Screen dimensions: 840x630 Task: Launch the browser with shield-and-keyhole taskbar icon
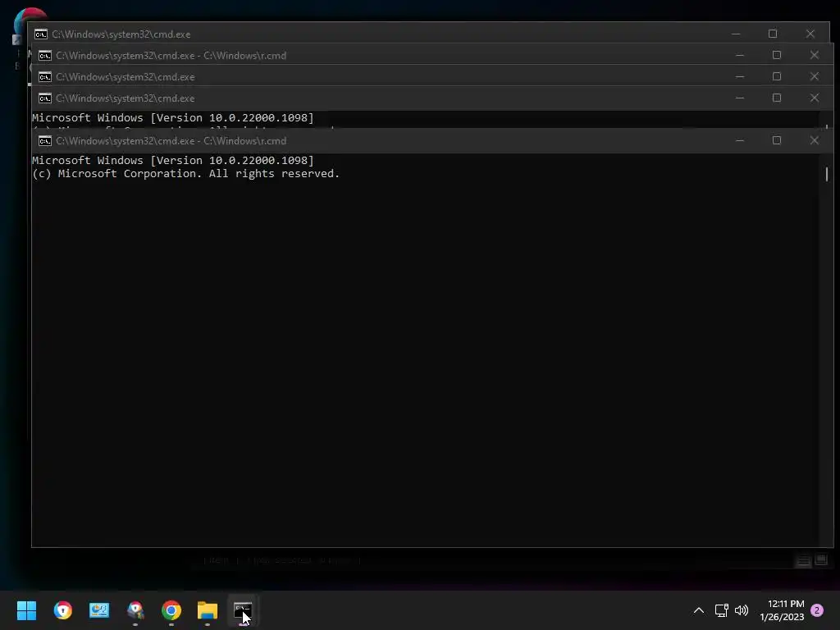coord(62,610)
